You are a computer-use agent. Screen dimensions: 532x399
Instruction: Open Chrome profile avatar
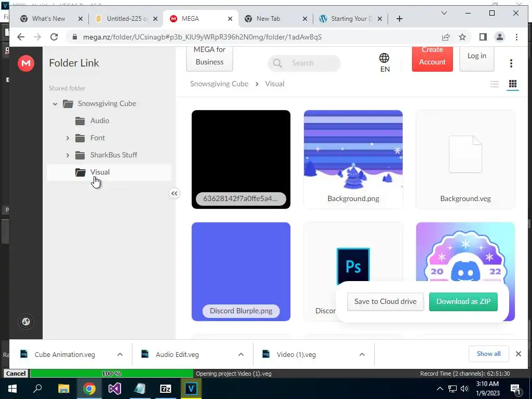[499, 37]
